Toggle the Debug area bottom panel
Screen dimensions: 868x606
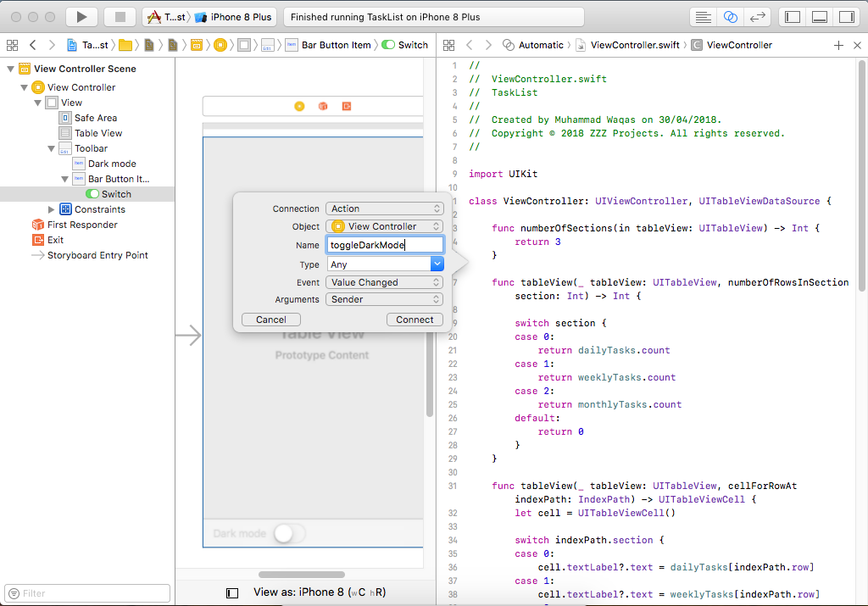[x=819, y=17]
